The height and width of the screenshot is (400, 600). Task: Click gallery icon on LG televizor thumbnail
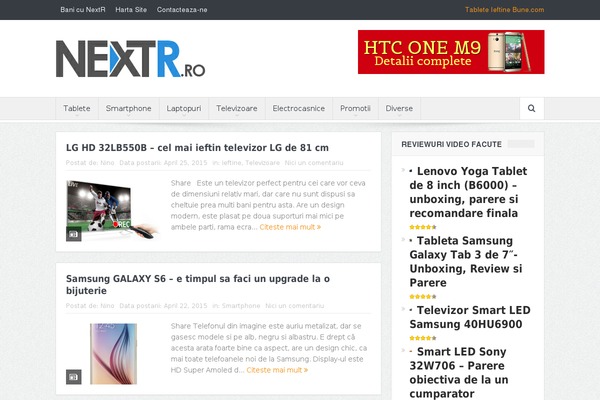(x=73, y=234)
